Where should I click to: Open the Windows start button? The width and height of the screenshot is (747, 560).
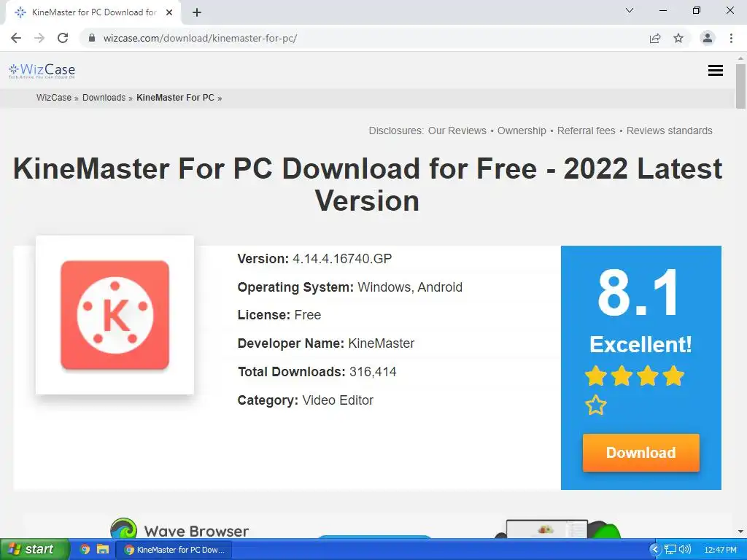34,549
